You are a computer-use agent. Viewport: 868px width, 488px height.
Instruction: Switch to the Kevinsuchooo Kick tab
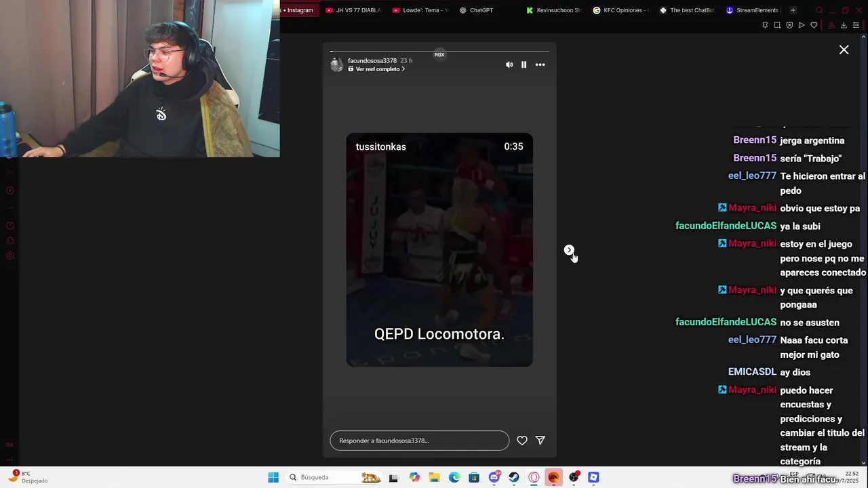[x=554, y=10]
